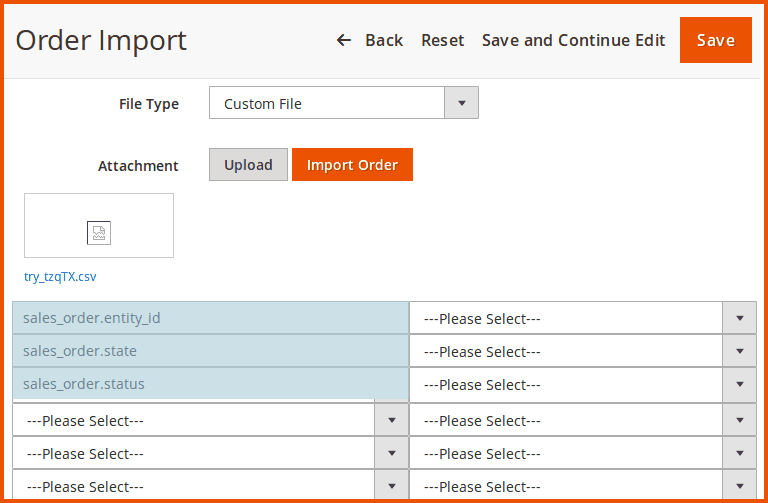Click the Back button label

pos(384,40)
